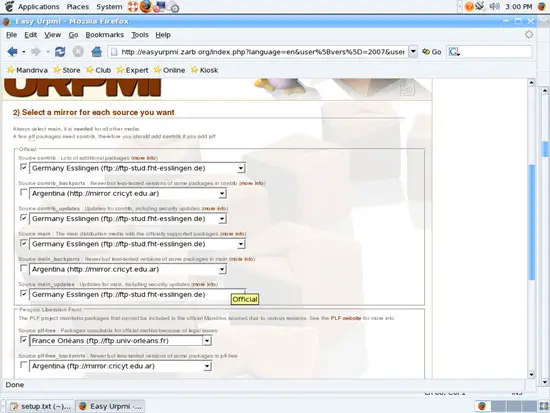This screenshot has width=550, height=413.
Task: Expand the address bar history dropdown arrow
Action: tap(413, 52)
